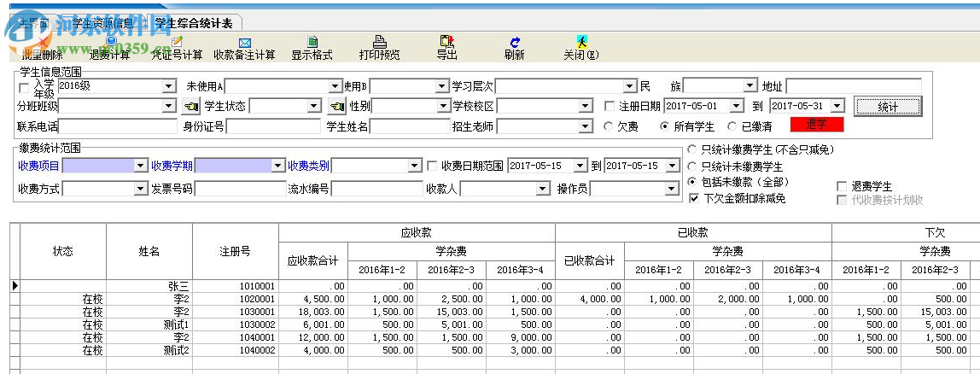Click the 流水编号 input field
This screenshot has width=980, height=374.
click(x=376, y=188)
